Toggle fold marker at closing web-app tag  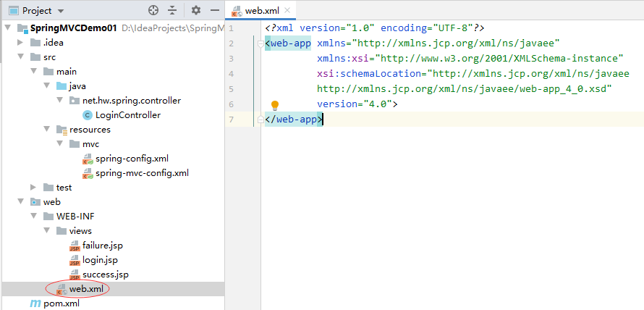coord(259,120)
